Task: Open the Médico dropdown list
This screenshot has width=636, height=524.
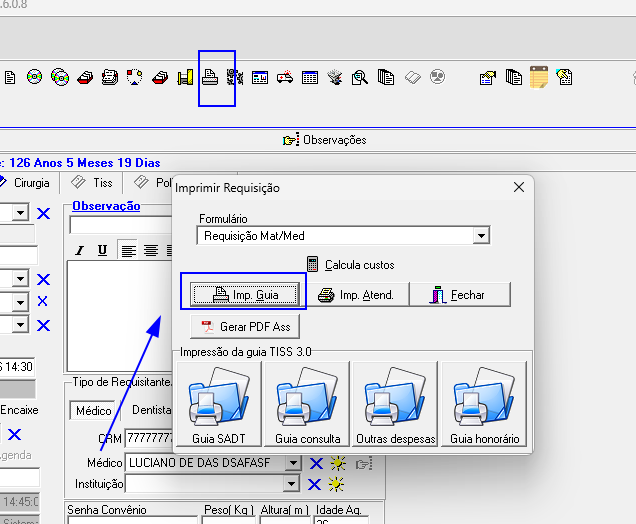Action: click(293, 463)
